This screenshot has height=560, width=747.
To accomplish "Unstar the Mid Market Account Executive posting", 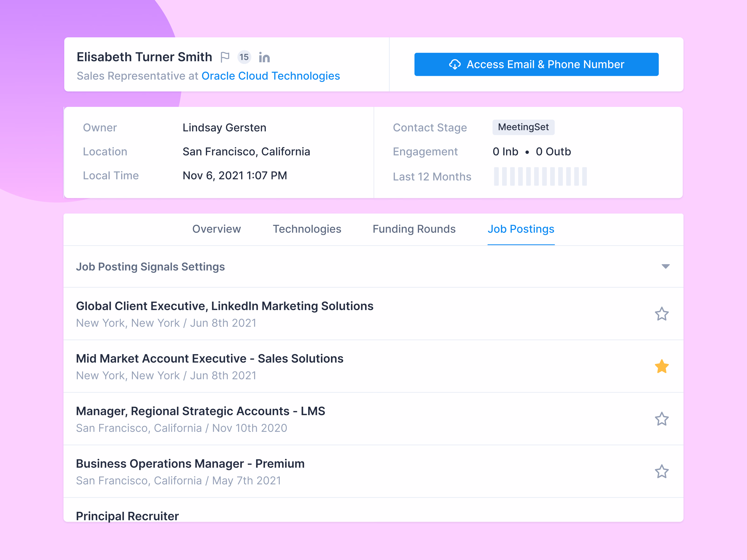I will (662, 367).
